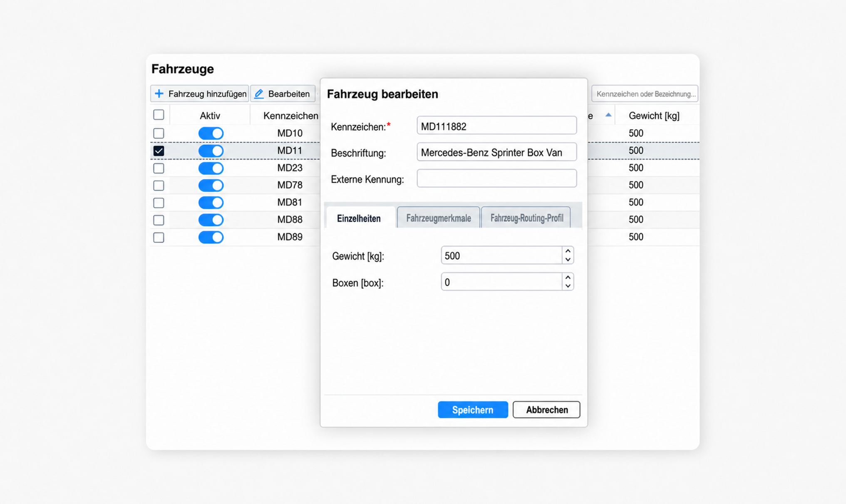Click Fahrzeug hinzufügen button

point(200,94)
